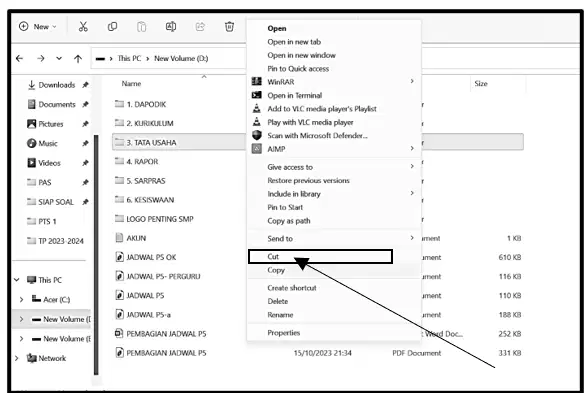Sort by the Name column header
Screen dimensions: 586x393
[x=131, y=84]
